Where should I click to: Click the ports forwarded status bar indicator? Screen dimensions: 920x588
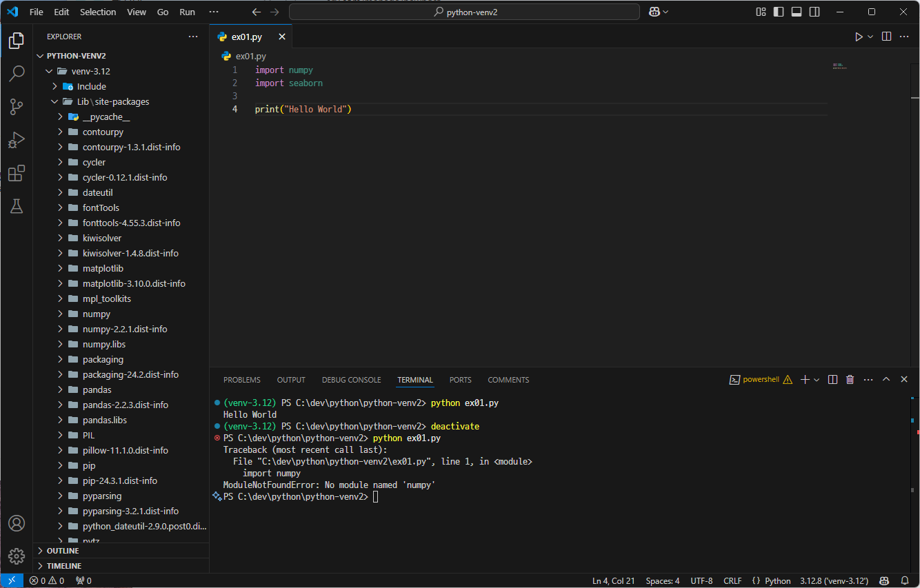click(x=83, y=580)
